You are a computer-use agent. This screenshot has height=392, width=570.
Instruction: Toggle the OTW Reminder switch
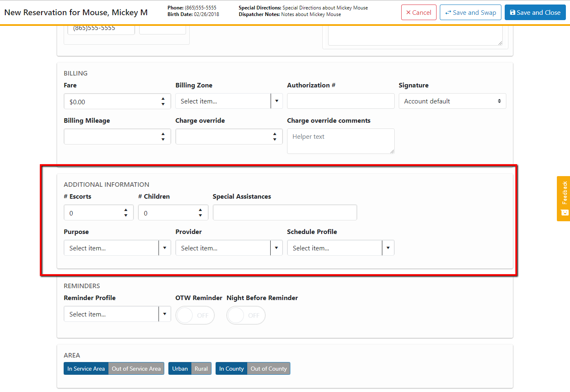195,315
